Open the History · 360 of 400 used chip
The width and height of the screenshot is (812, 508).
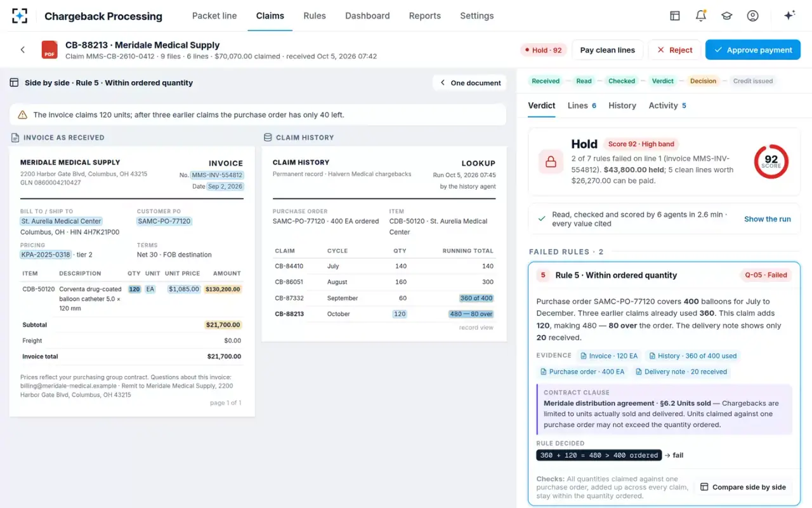(693, 356)
